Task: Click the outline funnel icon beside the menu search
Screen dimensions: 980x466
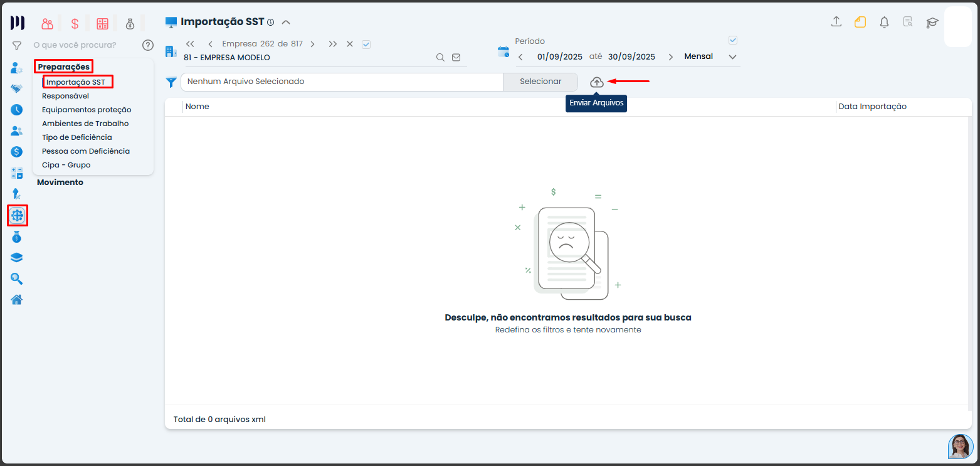Action: (17, 45)
